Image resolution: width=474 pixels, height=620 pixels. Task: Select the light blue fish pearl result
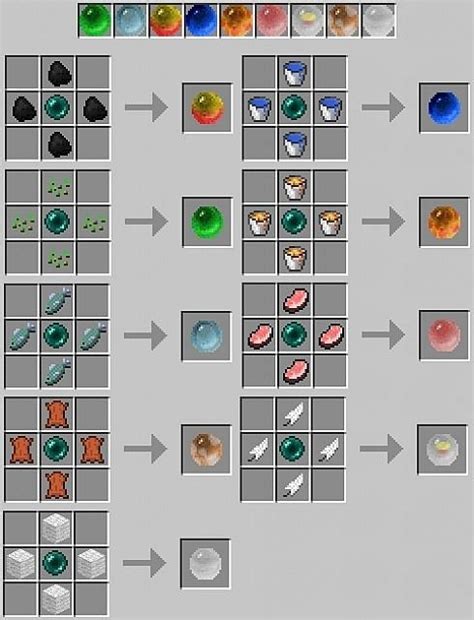[x=206, y=336]
